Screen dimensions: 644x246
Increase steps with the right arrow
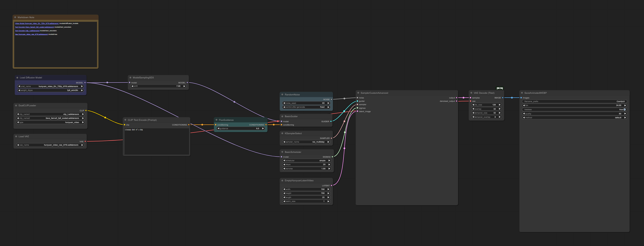329,165
